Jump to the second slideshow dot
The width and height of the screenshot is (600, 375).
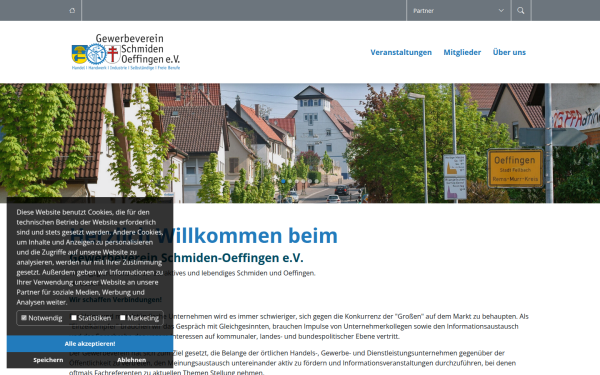point(290,181)
